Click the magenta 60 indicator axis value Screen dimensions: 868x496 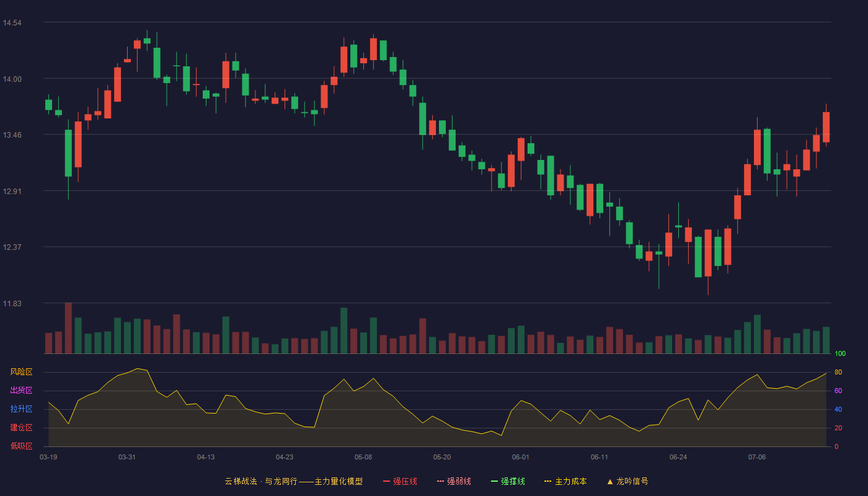coord(838,391)
